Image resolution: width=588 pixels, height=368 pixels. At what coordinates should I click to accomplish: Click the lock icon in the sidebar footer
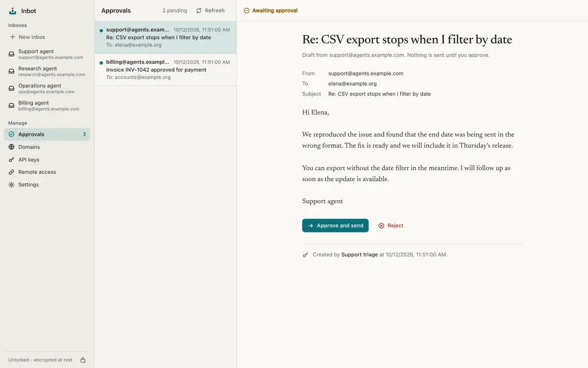83,360
